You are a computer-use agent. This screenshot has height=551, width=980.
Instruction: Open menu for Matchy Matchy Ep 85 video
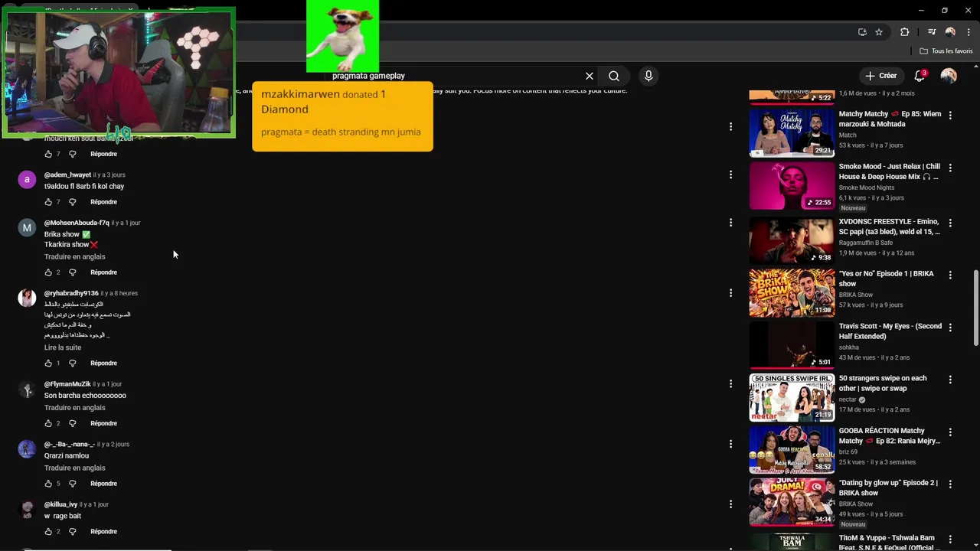(x=950, y=115)
